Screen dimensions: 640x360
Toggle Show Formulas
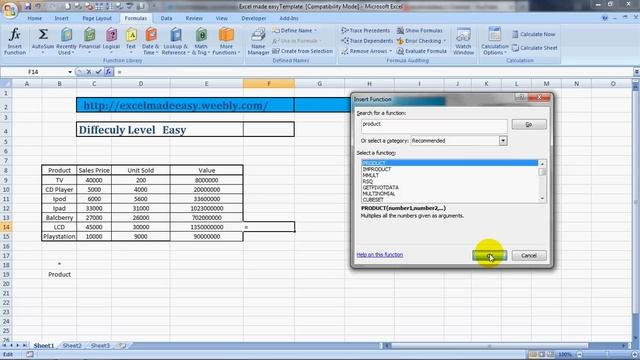[420, 31]
